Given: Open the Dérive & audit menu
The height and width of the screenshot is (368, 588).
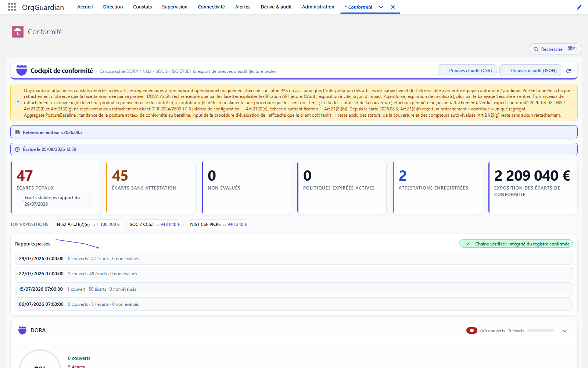Looking at the screenshot, I should 276,7.
